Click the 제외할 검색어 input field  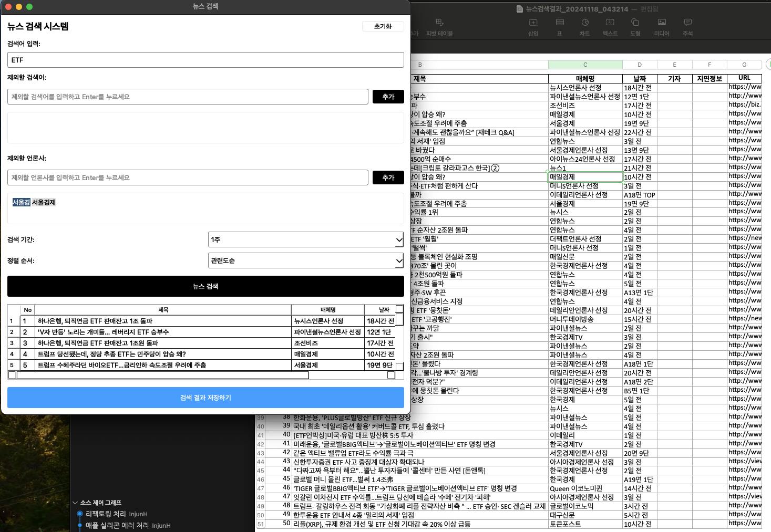[188, 97]
